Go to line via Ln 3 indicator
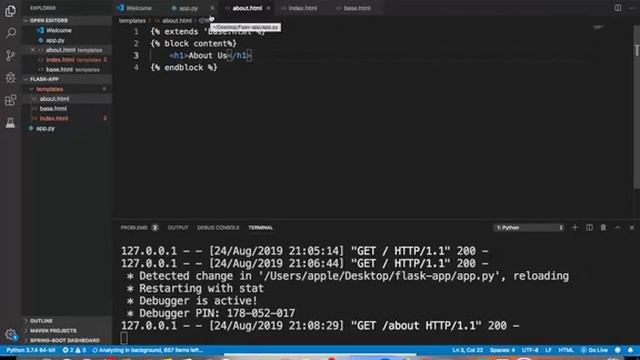Viewport: 640px width, 360px height. pyautogui.click(x=467, y=350)
